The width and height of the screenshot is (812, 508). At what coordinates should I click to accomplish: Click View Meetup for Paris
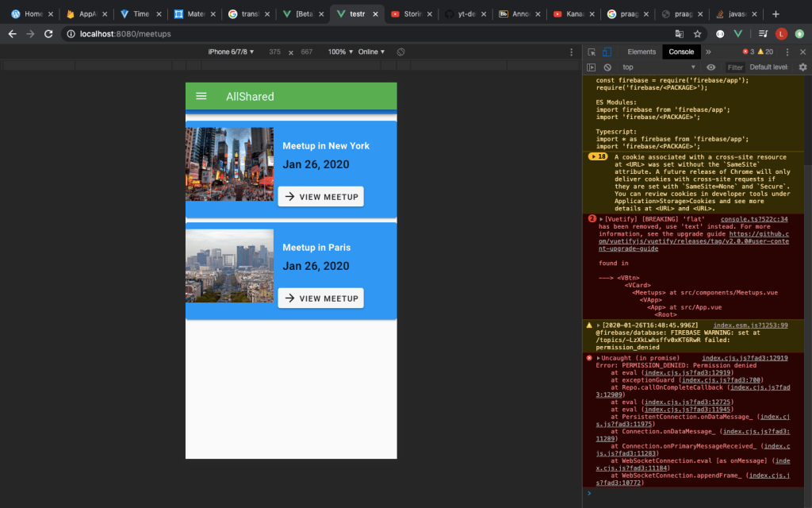(321, 298)
